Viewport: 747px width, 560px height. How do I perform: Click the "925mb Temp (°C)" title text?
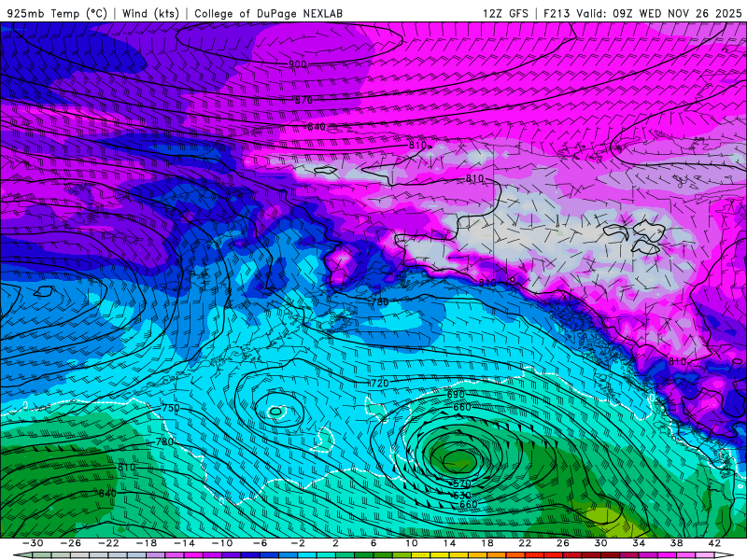57,13
